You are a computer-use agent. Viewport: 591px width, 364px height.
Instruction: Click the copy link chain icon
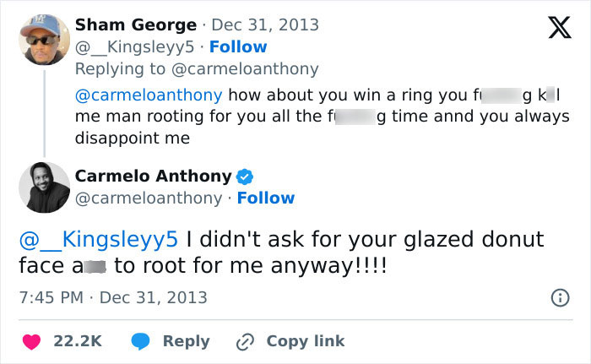tap(246, 340)
